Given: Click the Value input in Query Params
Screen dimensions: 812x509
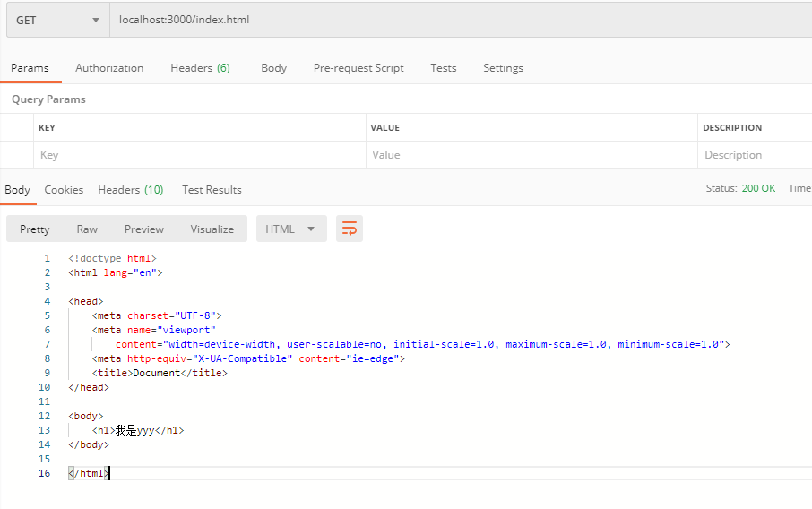Looking at the screenshot, I should click(531, 155).
